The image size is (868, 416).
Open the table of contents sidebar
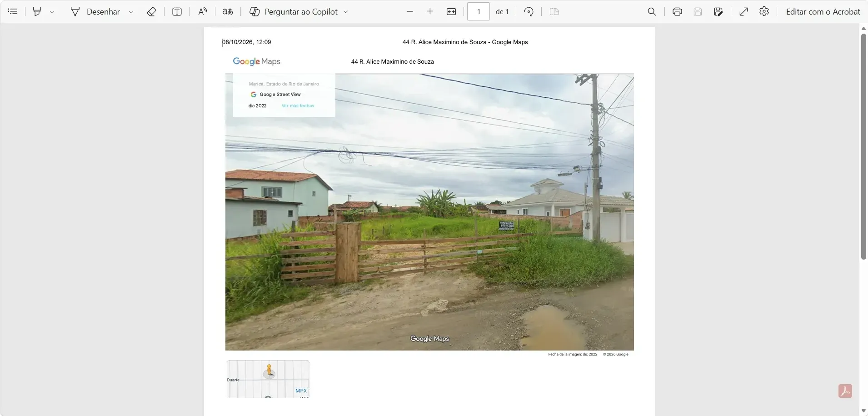point(13,11)
